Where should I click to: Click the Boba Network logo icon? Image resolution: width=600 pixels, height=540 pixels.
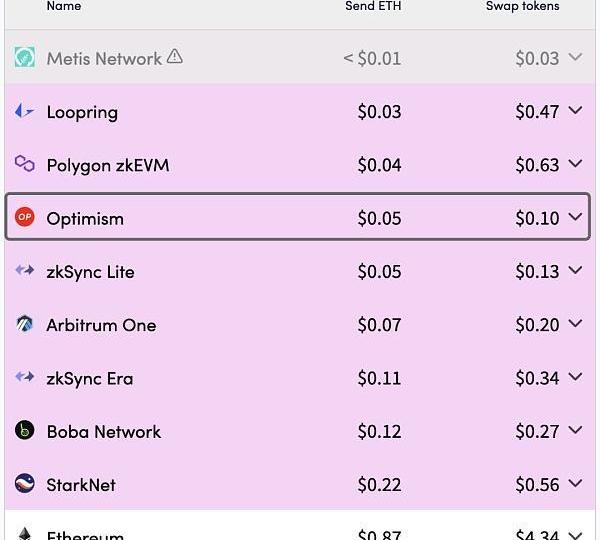tap(25, 431)
